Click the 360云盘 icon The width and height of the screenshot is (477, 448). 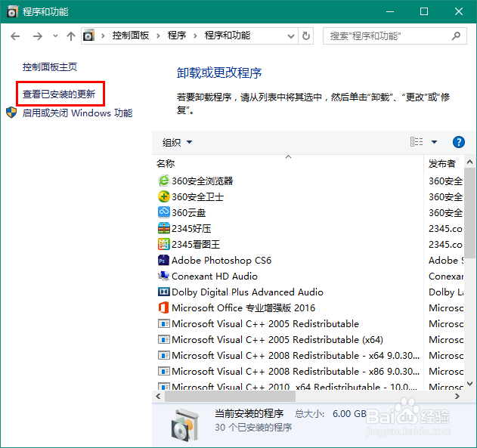[x=164, y=212]
